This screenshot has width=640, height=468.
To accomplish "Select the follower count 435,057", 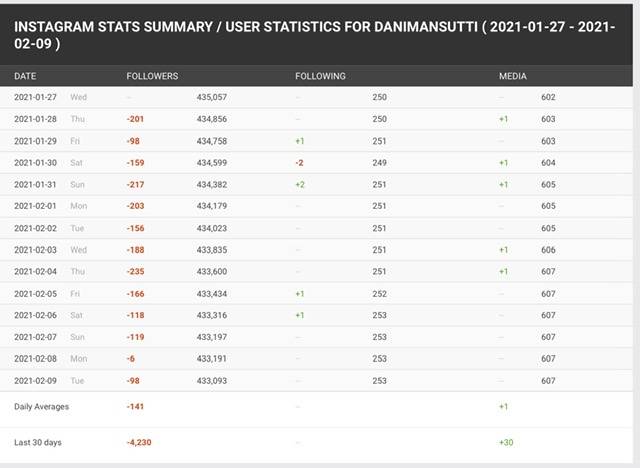I will click(x=211, y=97).
